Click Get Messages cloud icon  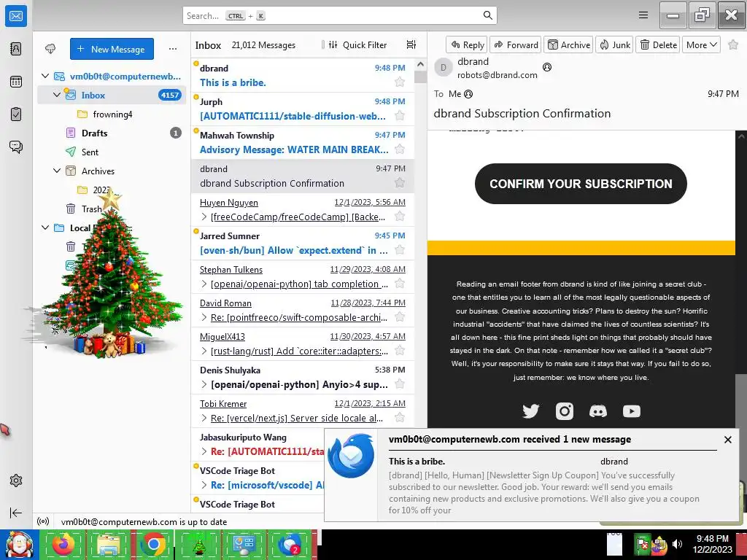tap(50, 49)
